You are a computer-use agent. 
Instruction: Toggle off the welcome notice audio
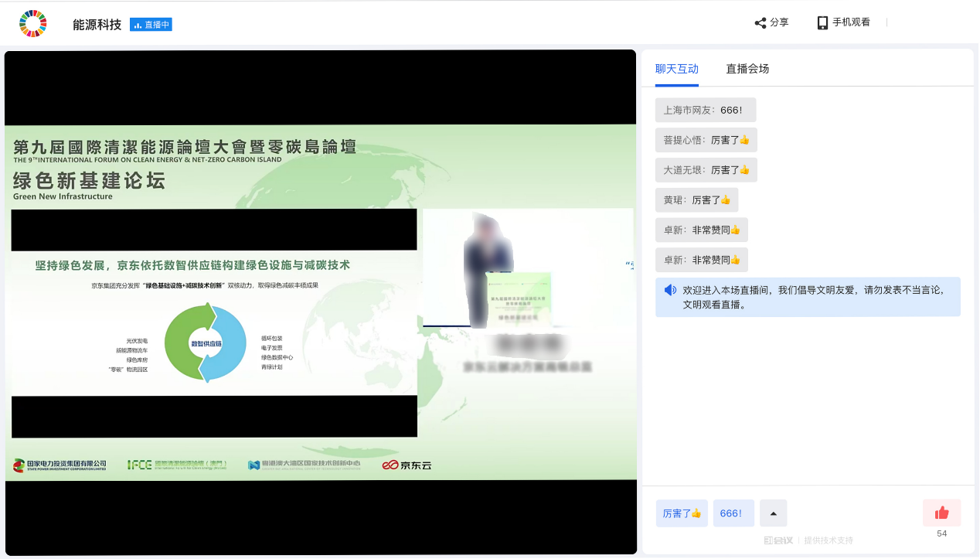pos(669,290)
